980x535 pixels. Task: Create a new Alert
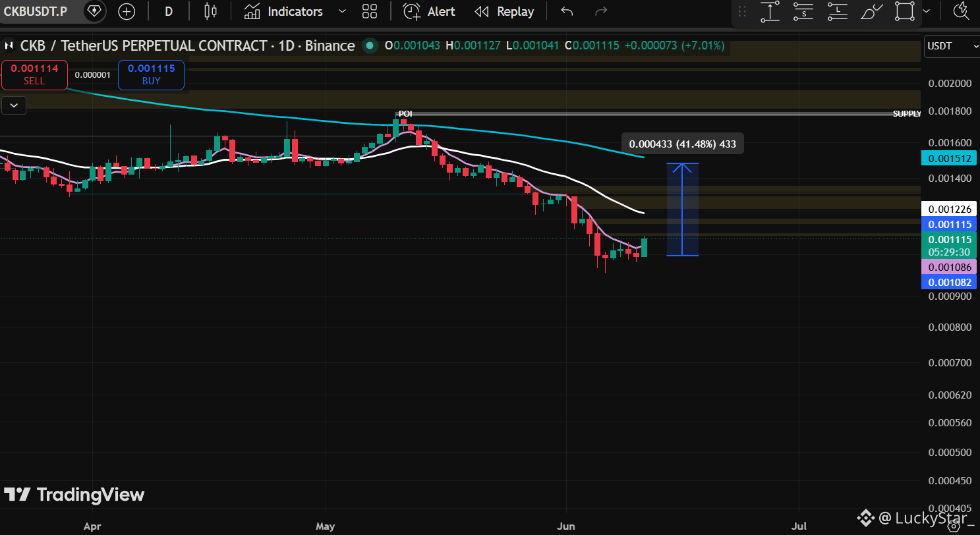pos(429,11)
